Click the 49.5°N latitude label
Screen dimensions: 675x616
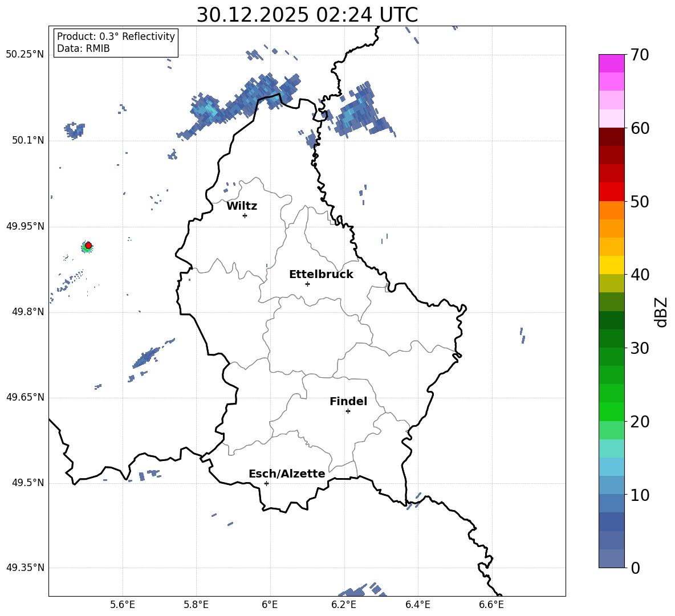(x=28, y=483)
